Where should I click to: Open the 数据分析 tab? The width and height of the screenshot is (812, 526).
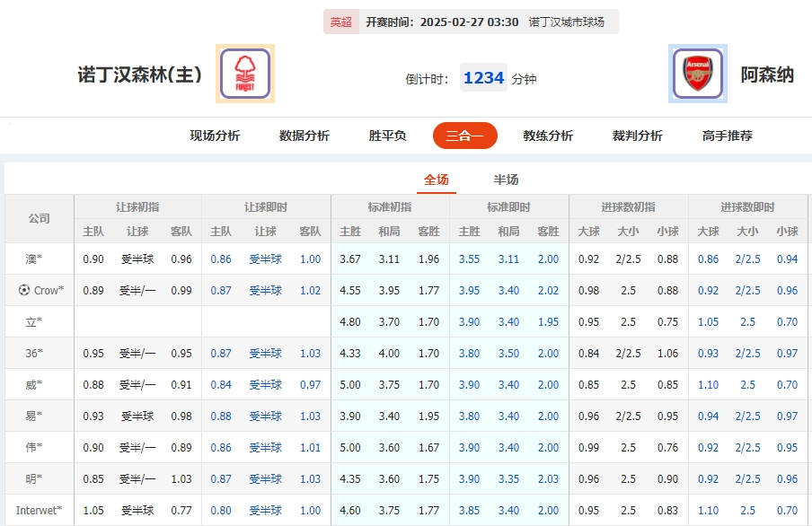tap(303, 136)
